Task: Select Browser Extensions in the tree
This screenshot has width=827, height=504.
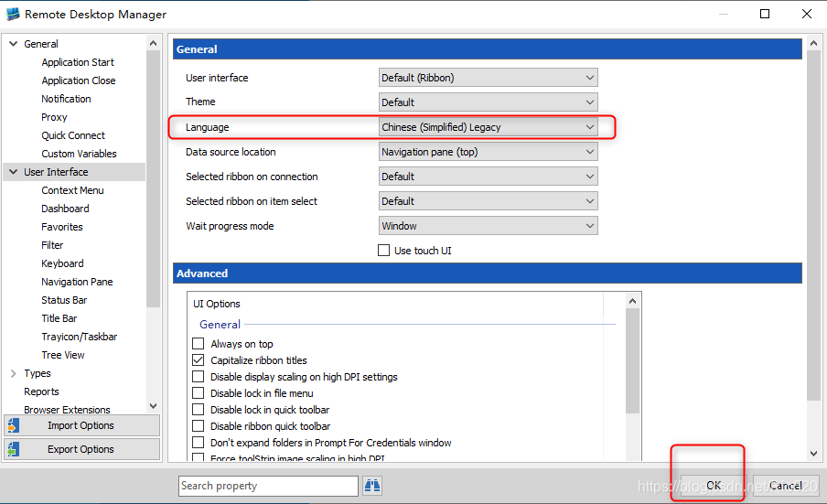Action: point(67,410)
